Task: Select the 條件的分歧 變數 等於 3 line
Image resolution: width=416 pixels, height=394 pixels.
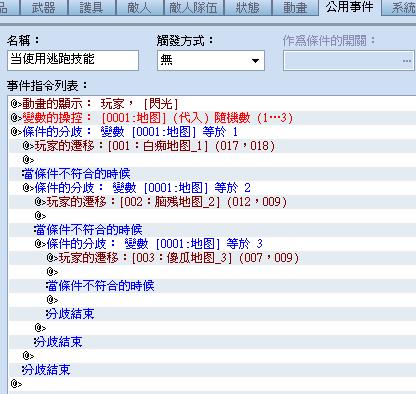Action: coord(213,244)
